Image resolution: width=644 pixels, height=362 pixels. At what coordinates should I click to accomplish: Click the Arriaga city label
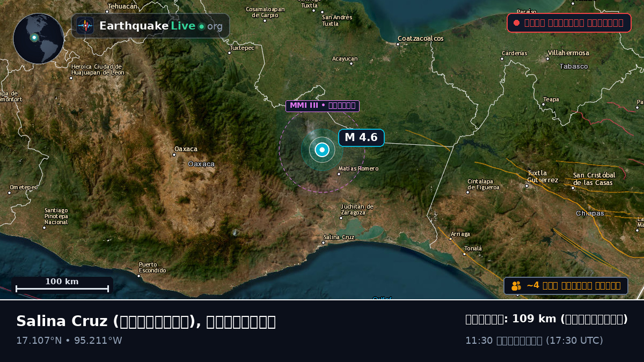[x=460, y=234]
